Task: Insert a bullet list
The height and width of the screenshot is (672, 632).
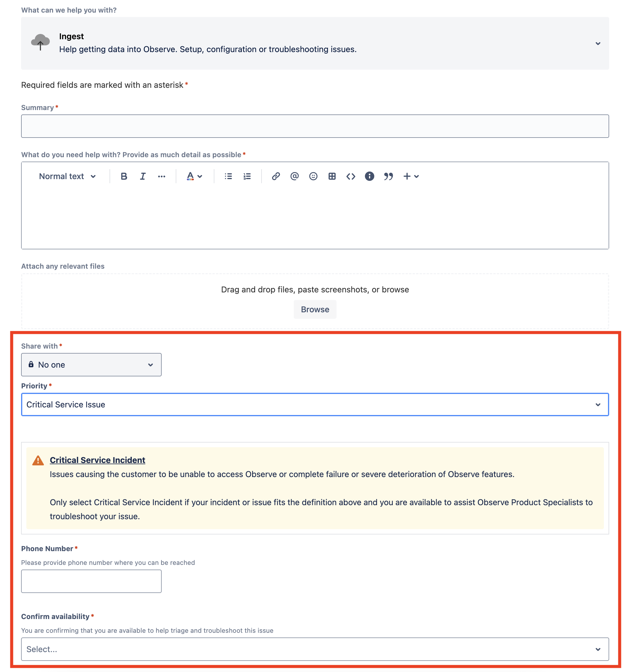Action: [228, 176]
